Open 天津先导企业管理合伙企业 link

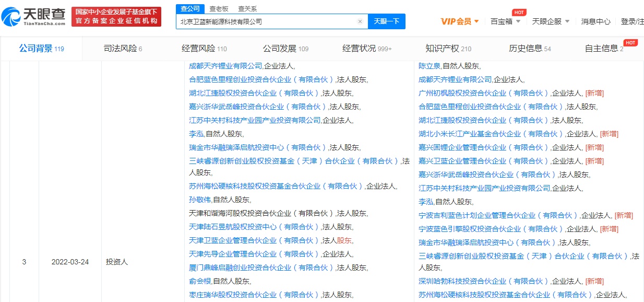255,254
